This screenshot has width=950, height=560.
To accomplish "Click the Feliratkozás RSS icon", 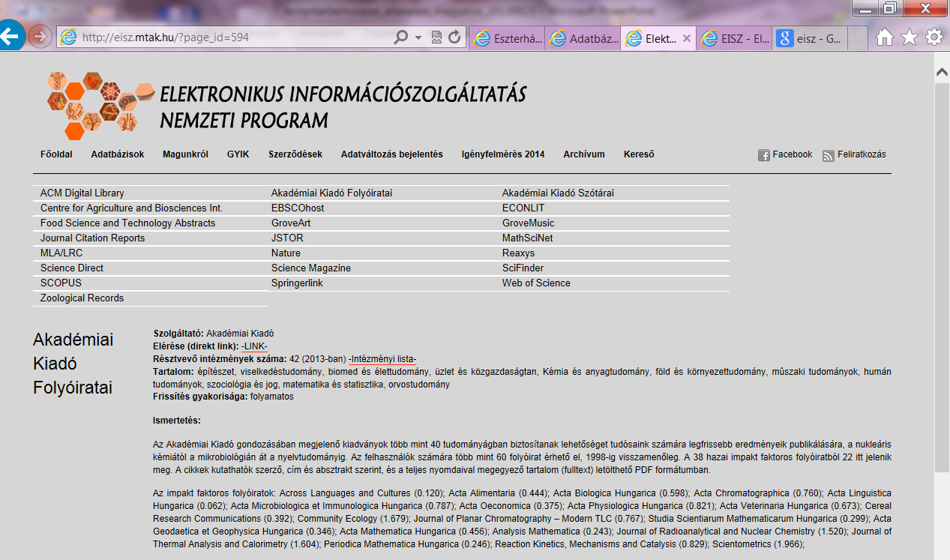I will tap(829, 155).
